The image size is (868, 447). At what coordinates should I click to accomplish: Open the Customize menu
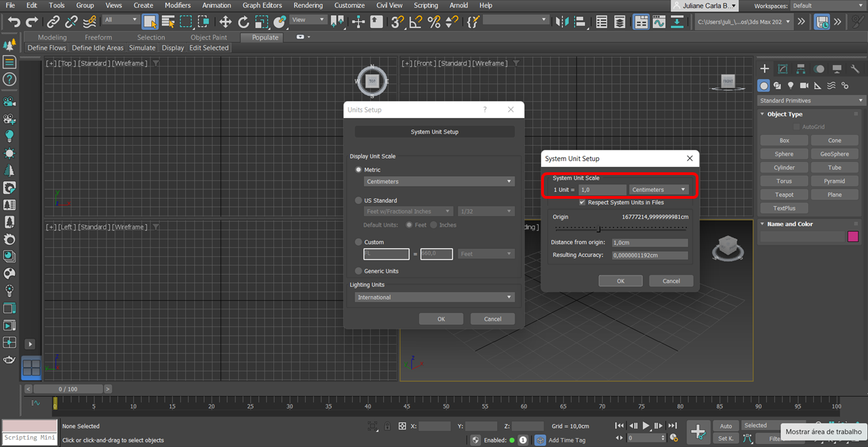[349, 5]
